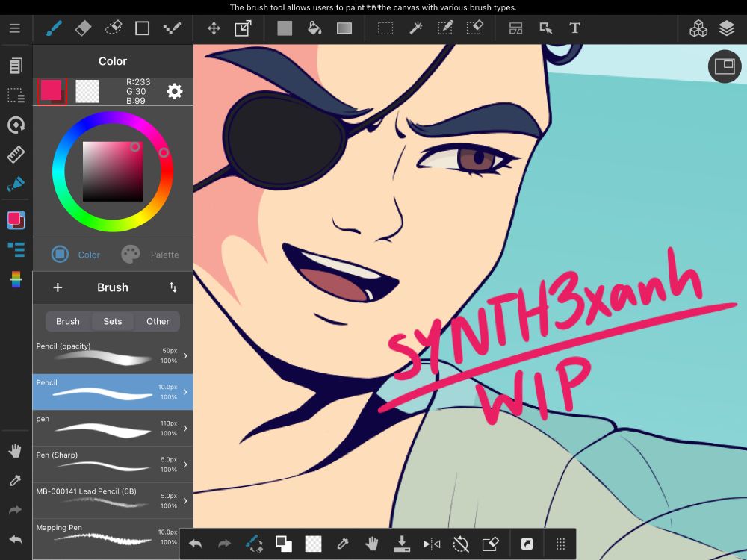
Task: Select the Hand tool in left sidebar
Action: coord(15,450)
